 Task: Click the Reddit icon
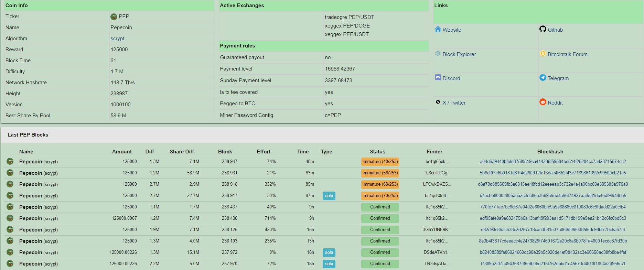click(543, 102)
